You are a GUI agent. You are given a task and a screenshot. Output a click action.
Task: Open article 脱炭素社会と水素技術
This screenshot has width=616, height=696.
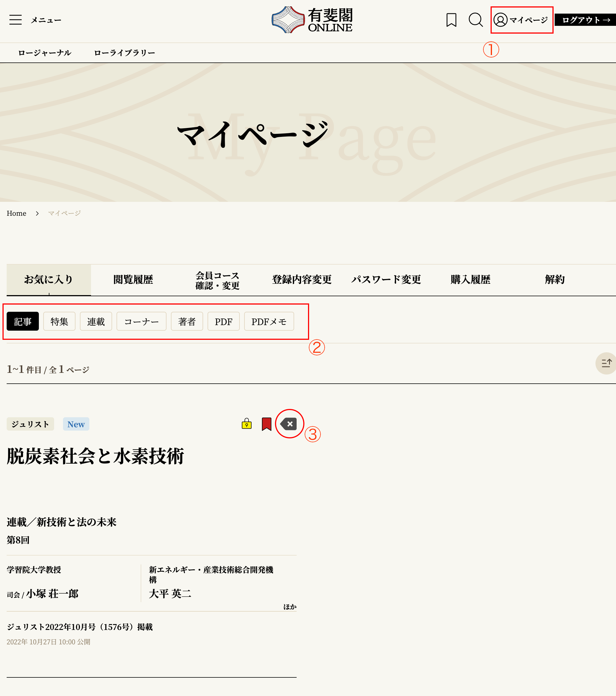point(95,456)
